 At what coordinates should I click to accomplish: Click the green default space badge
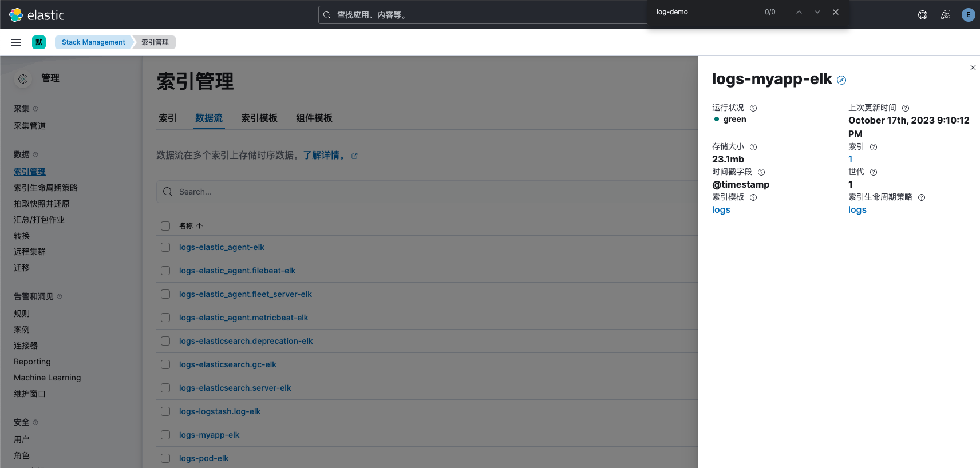coord(39,42)
